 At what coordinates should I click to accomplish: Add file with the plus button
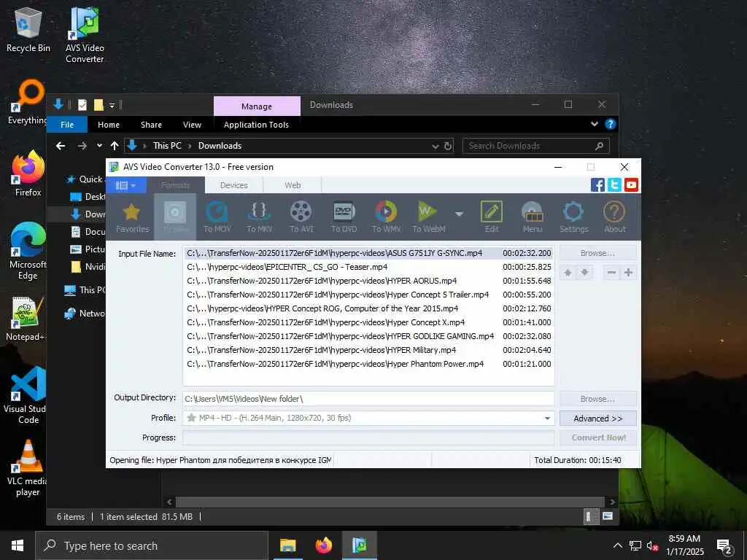628,273
